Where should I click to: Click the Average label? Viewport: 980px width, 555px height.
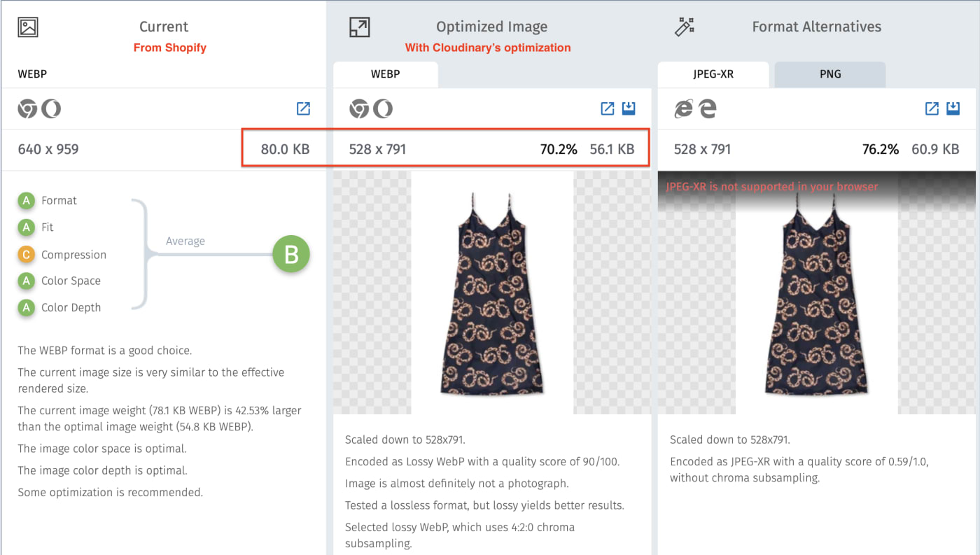[x=185, y=241]
